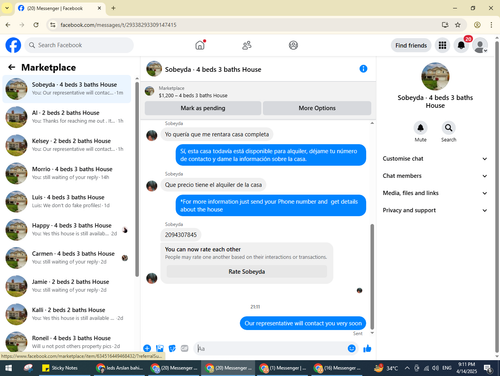This screenshot has width=500, height=376.
Task: Mute the Sobeyda chat
Action: click(420, 128)
